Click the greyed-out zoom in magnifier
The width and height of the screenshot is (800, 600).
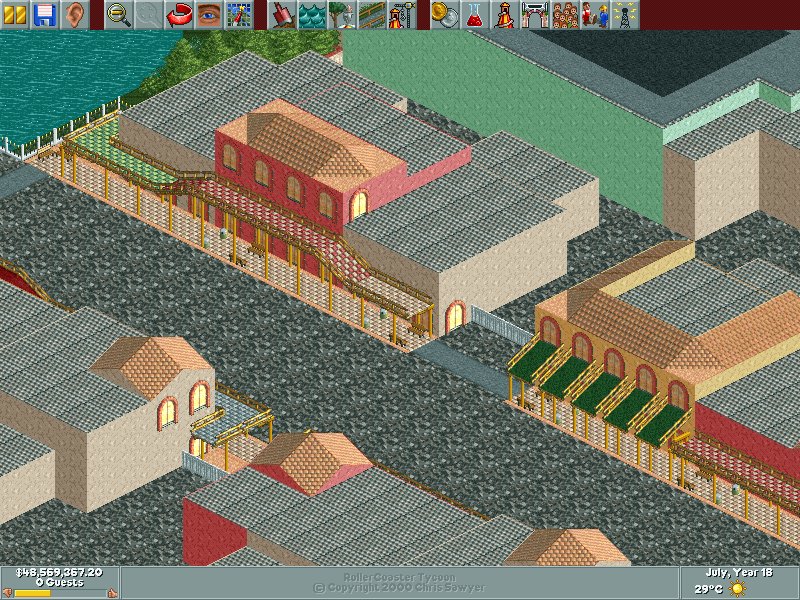(149, 15)
